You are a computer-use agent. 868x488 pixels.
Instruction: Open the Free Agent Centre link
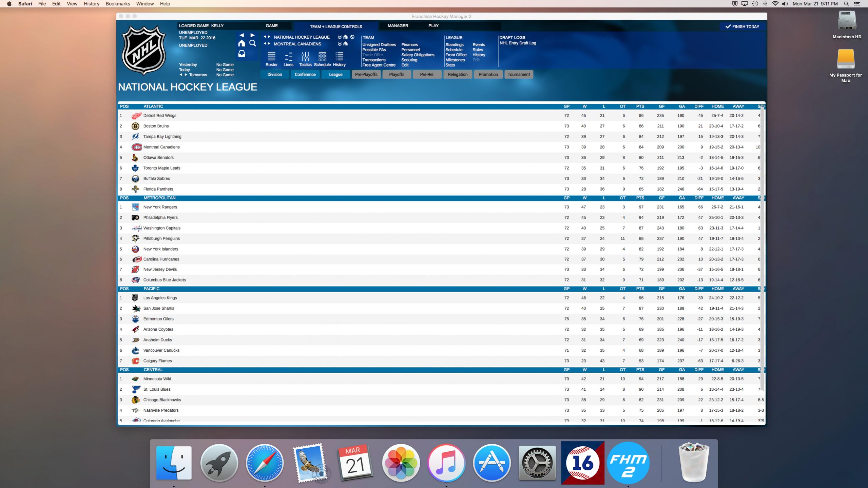[x=379, y=65]
